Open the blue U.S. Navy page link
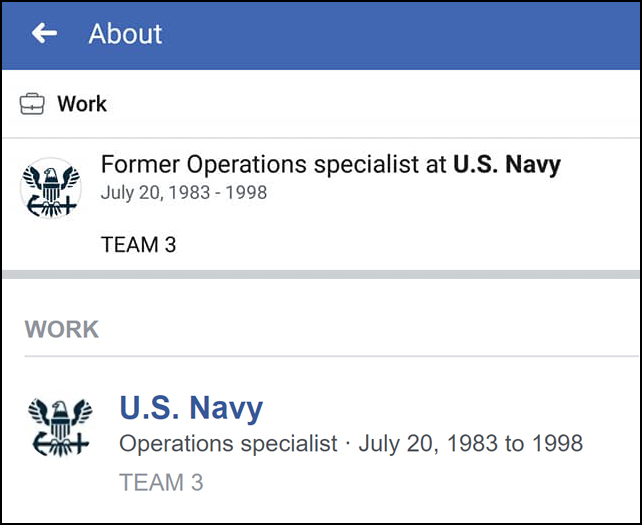Screen dimensions: 642x525 (x=191, y=408)
